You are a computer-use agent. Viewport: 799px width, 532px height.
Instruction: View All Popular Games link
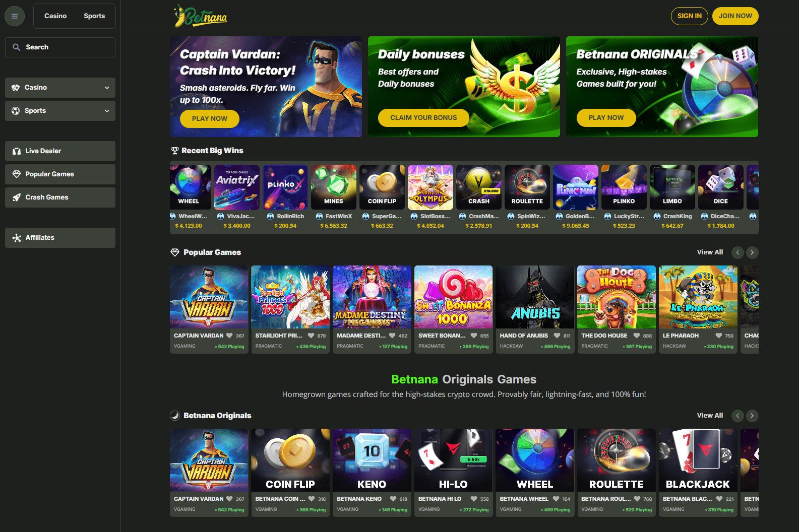tap(710, 252)
